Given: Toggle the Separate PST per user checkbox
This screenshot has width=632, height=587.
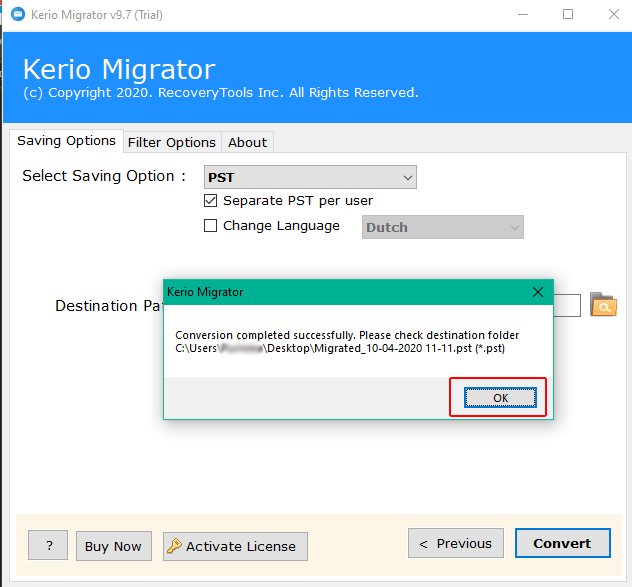Looking at the screenshot, I should click(x=211, y=201).
